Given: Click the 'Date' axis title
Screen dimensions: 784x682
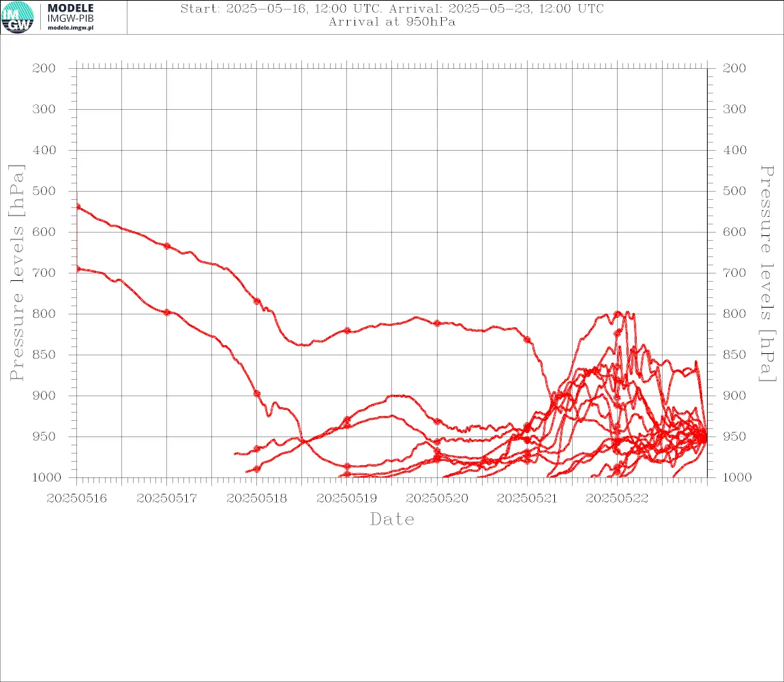Looking at the screenshot, I should pos(392,520).
